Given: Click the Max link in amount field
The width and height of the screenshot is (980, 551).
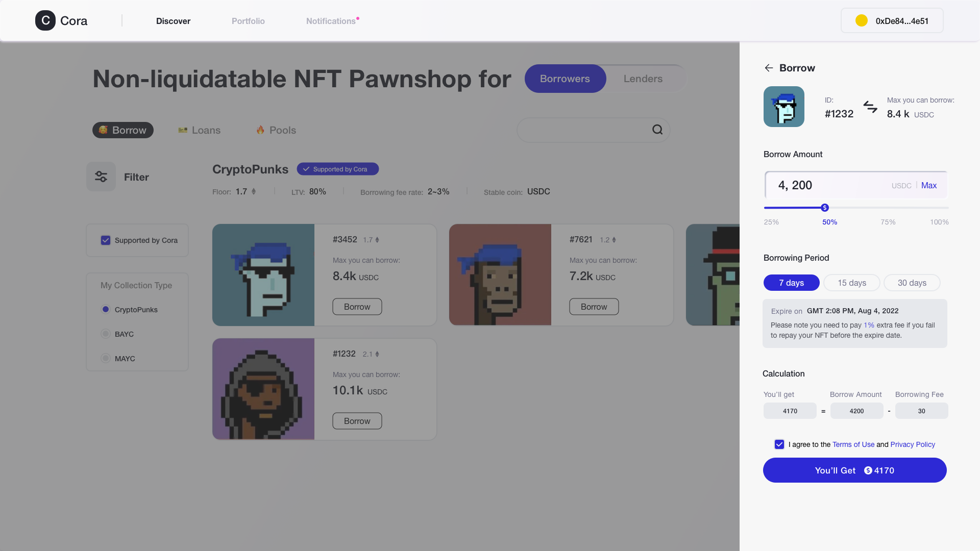Looking at the screenshot, I should 929,185.
